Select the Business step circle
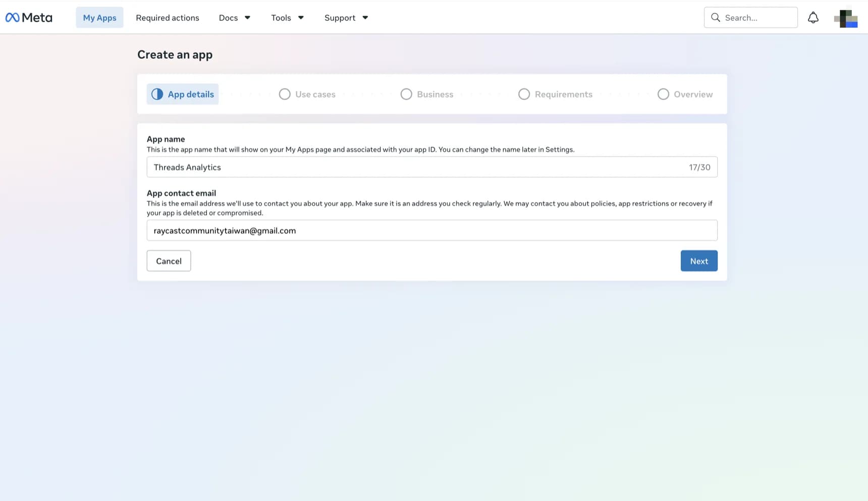 coord(406,94)
